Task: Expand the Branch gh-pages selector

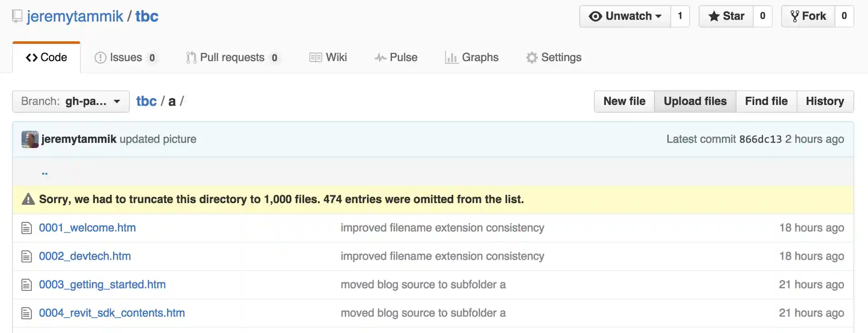Action: click(x=71, y=101)
